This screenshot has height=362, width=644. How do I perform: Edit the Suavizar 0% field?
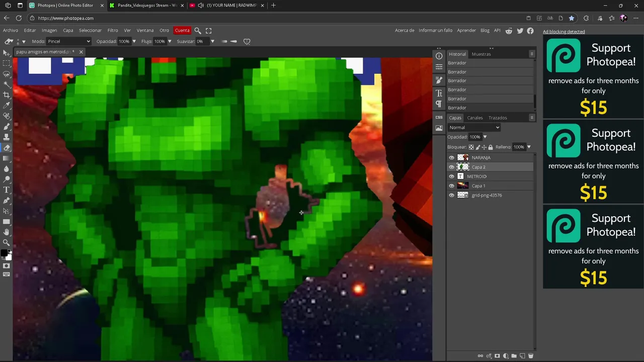[x=203, y=41]
